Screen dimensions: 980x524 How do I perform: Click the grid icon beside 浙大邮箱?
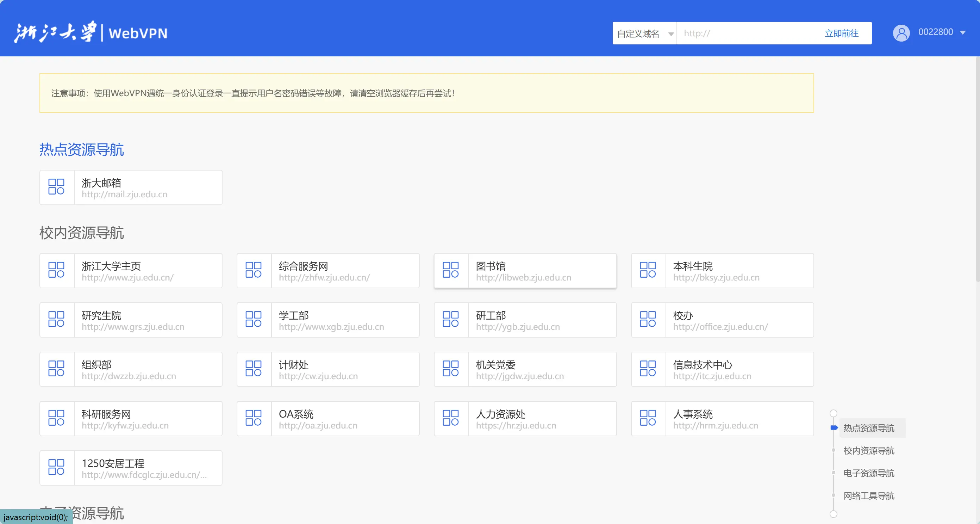click(56, 187)
